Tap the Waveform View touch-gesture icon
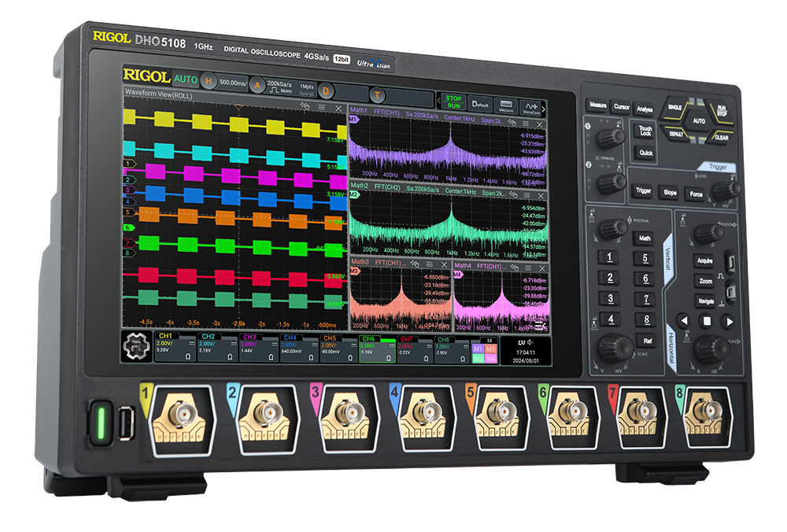This screenshot has height=532, width=787. click(x=305, y=106)
